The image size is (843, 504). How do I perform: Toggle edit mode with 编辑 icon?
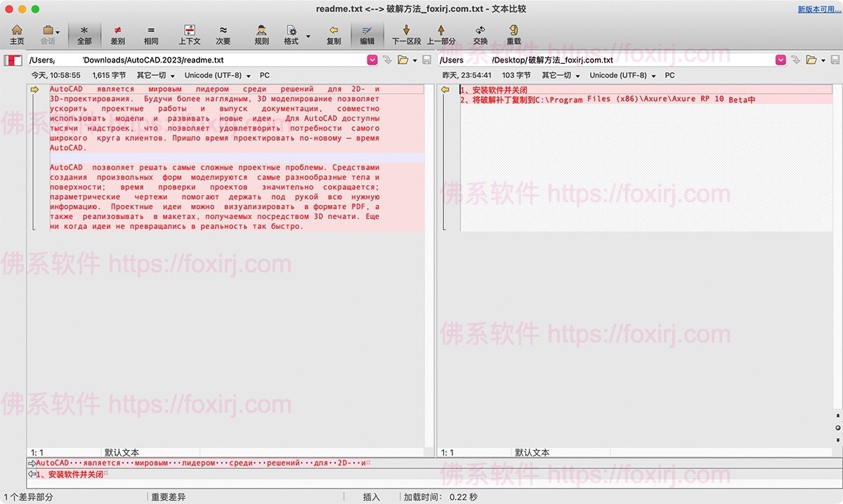click(x=367, y=33)
